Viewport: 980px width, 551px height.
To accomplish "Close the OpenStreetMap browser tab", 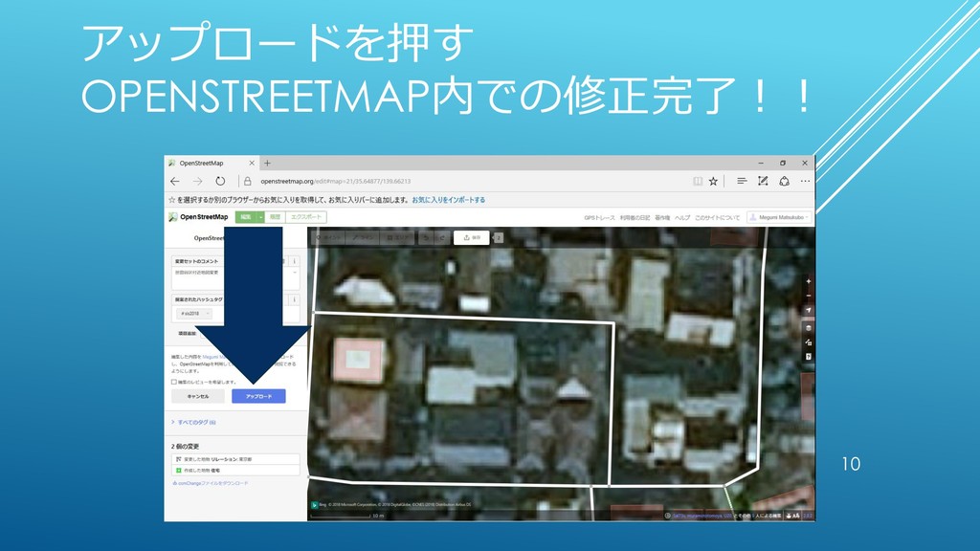I will (252, 163).
